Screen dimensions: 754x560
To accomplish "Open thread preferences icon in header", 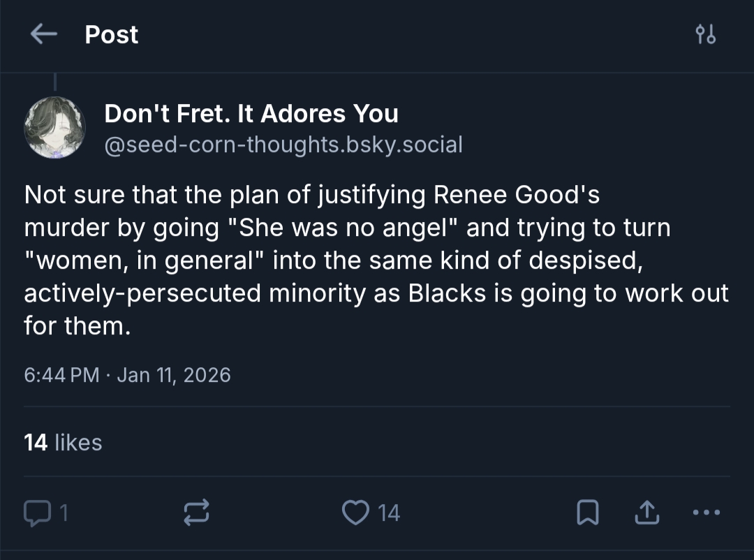I will (x=705, y=34).
